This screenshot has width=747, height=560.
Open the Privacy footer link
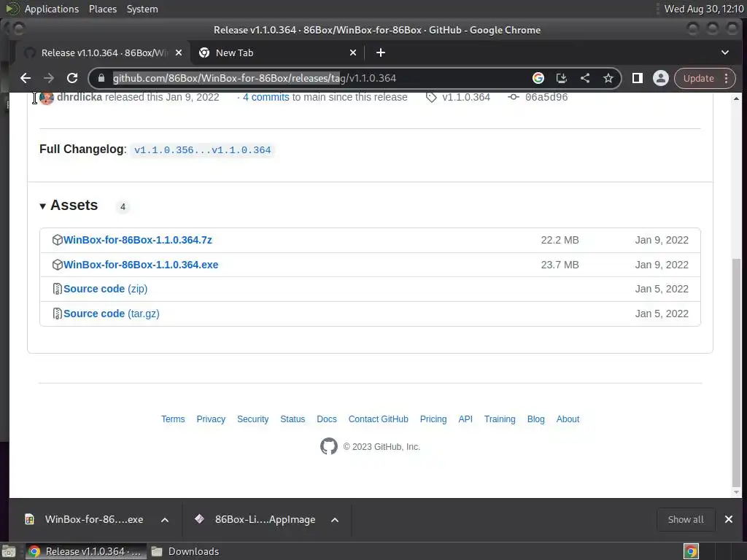click(x=211, y=419)
